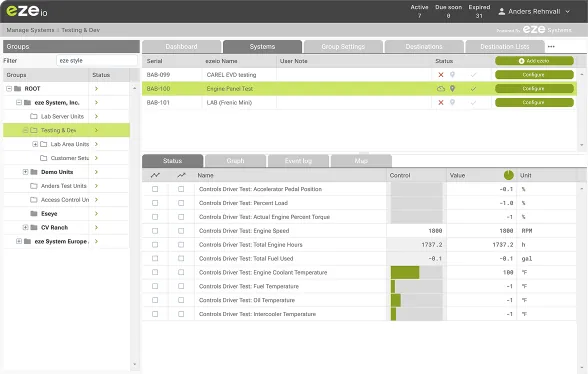Click the Engine Coolant Temperature control bar
588x374 pixels.
416,273
